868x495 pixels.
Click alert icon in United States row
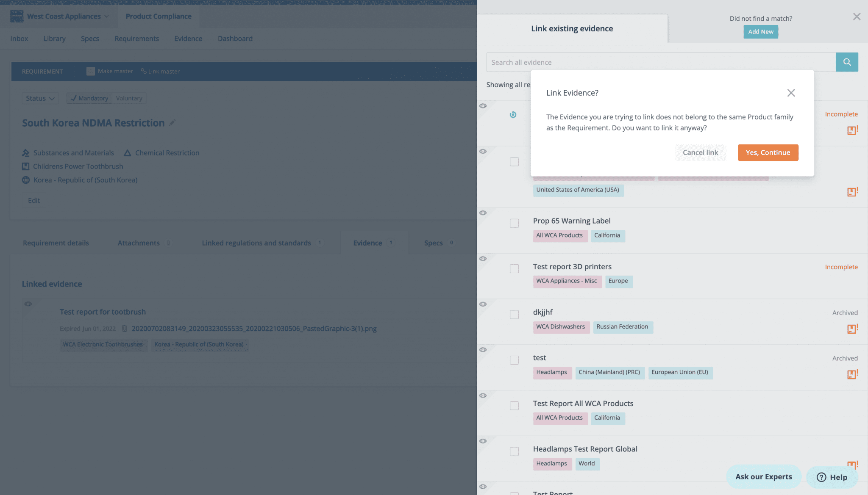[x=852, y=192]
